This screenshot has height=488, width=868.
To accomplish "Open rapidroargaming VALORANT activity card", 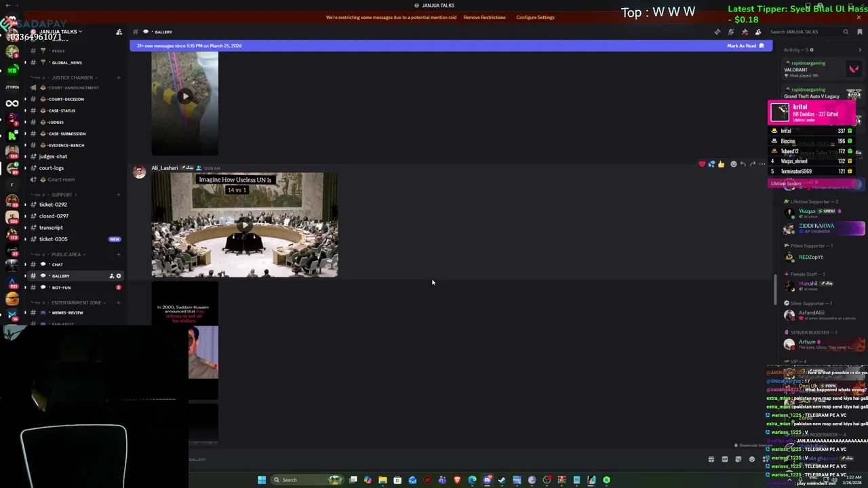I will click(x=823, y=69).
